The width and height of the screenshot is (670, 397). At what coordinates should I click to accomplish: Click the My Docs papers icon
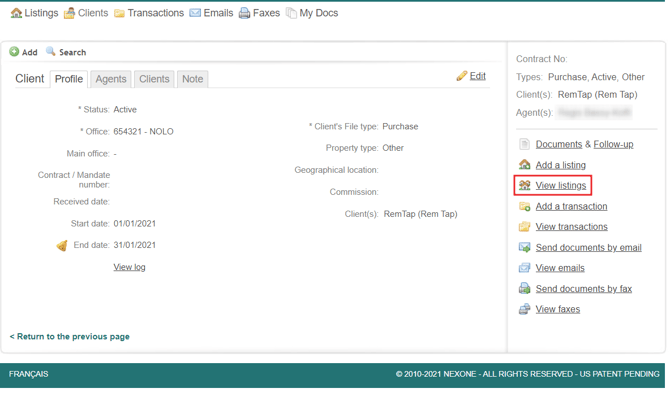click(x=291, y=13)
